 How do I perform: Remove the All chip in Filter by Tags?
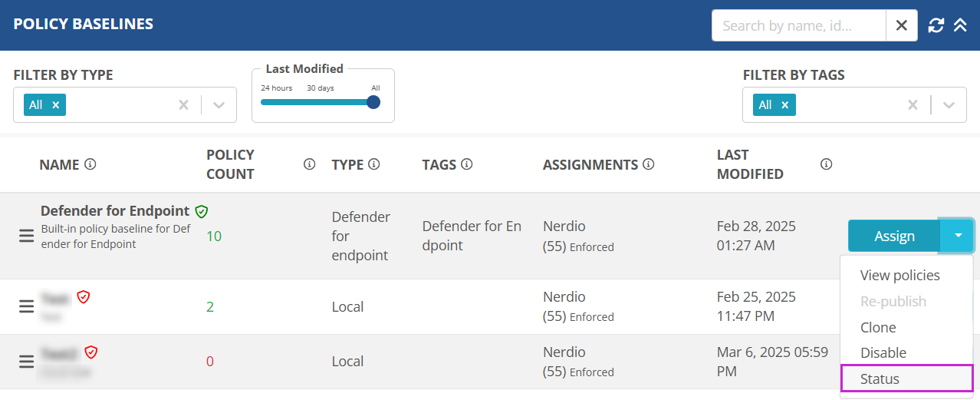784,105
